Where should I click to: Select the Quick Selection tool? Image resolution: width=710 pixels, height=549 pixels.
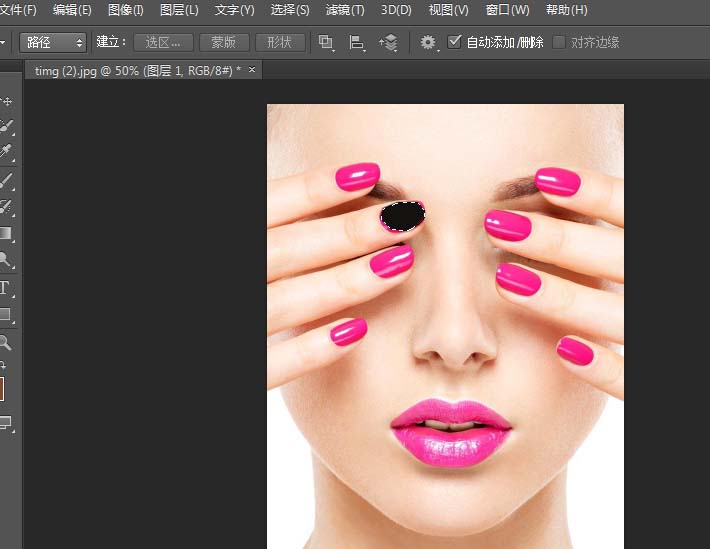coord(6,126)
